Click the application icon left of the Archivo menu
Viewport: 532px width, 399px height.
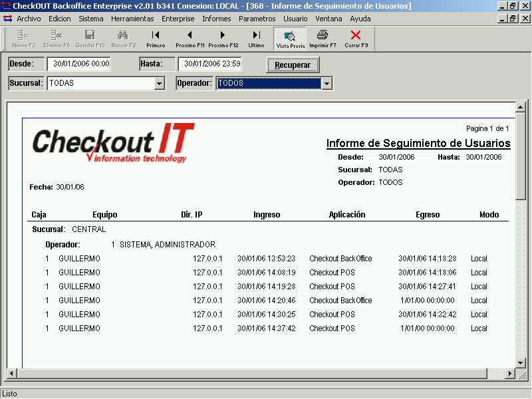tap(7, 19)
